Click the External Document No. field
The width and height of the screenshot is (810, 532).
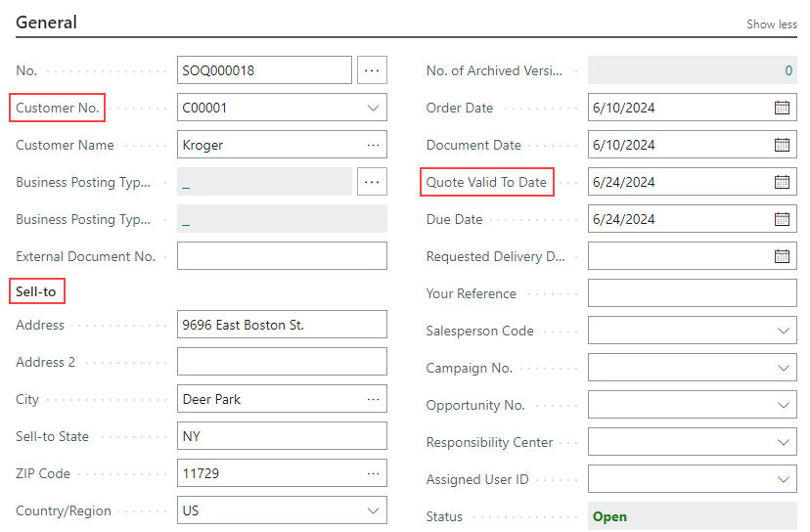tap(282, 256)
